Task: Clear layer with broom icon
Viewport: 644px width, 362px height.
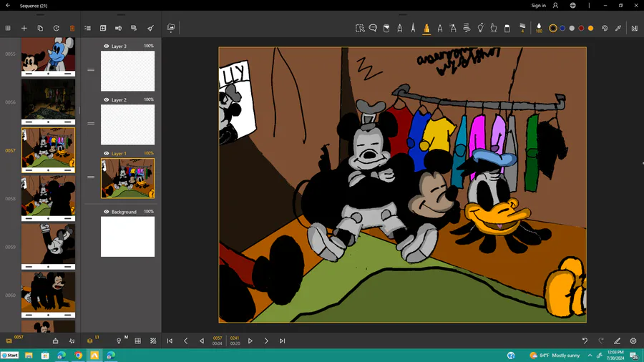Action: pos(150,29)
